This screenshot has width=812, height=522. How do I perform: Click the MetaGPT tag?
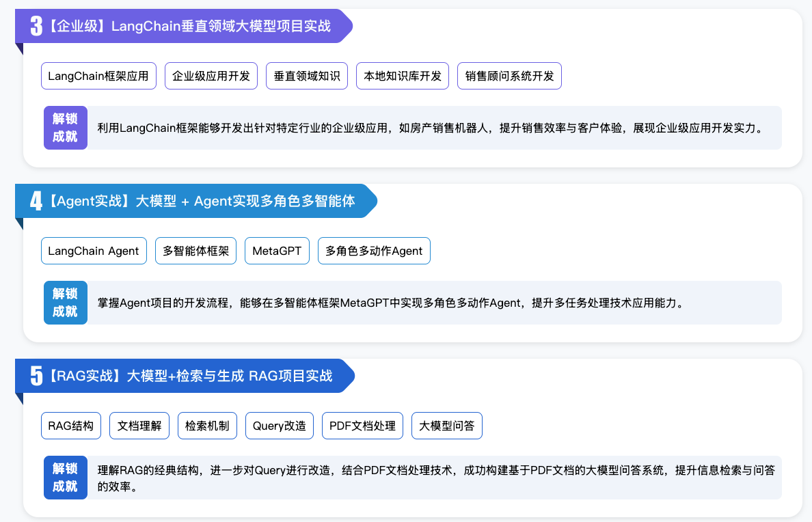(277, 251)
